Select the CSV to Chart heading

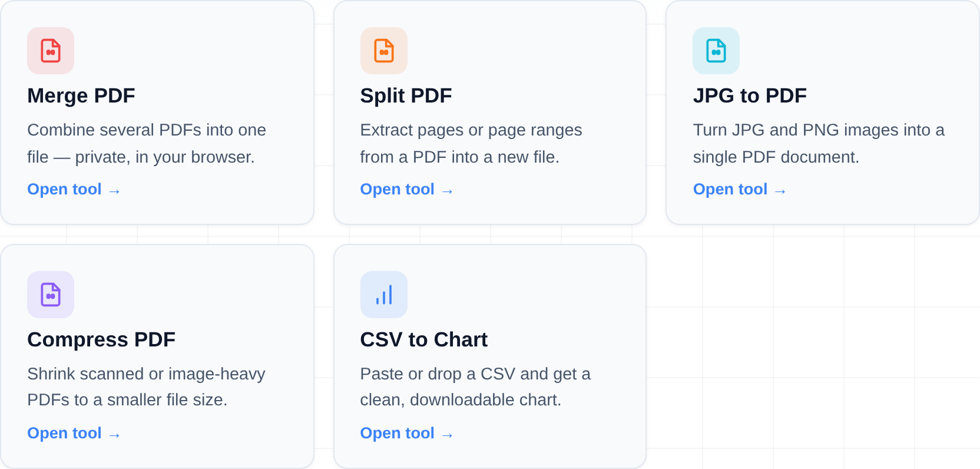coord(424,339)
